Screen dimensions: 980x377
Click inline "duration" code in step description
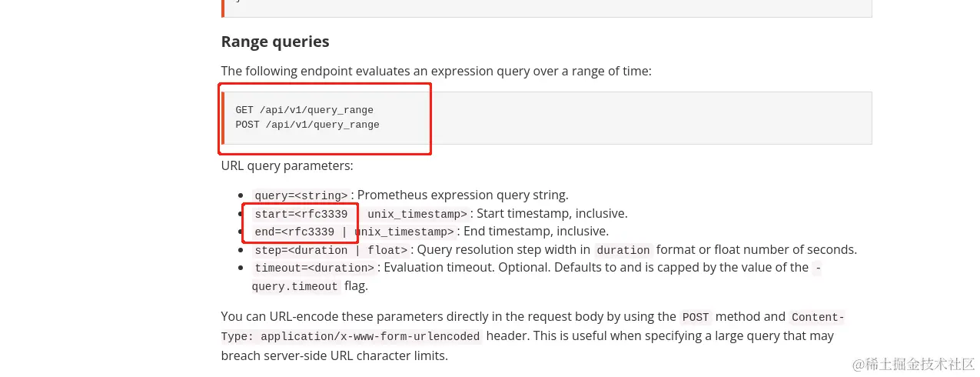point(623,250)
